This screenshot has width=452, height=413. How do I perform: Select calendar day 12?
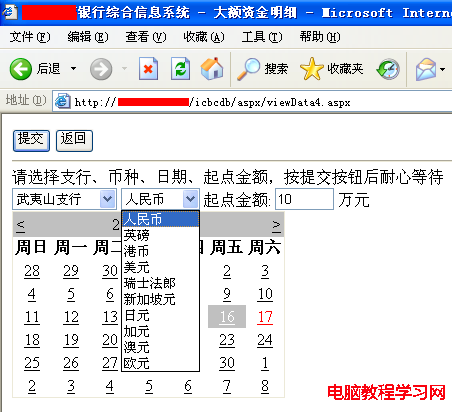tap(71, 317)
